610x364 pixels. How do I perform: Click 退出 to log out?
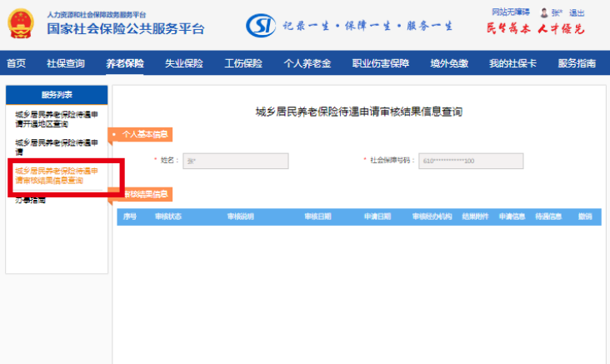(x=577, y=12)
